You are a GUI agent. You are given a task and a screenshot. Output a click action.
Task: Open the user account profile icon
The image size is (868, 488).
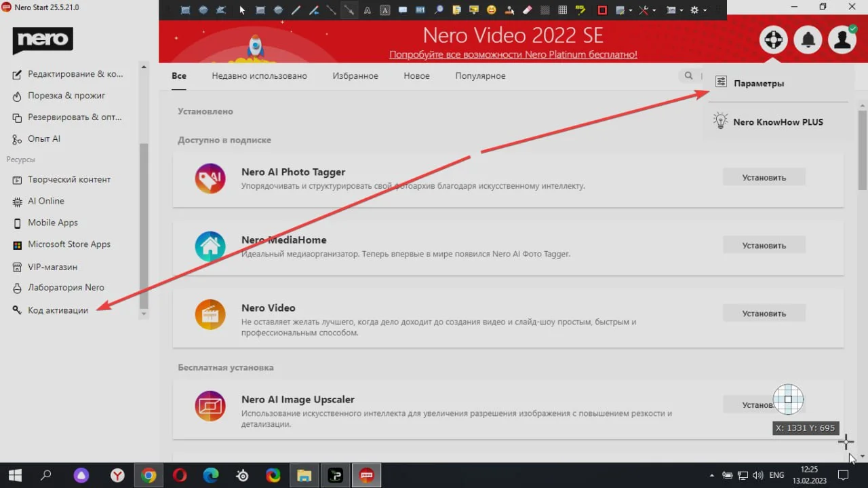tap(842, 40)
